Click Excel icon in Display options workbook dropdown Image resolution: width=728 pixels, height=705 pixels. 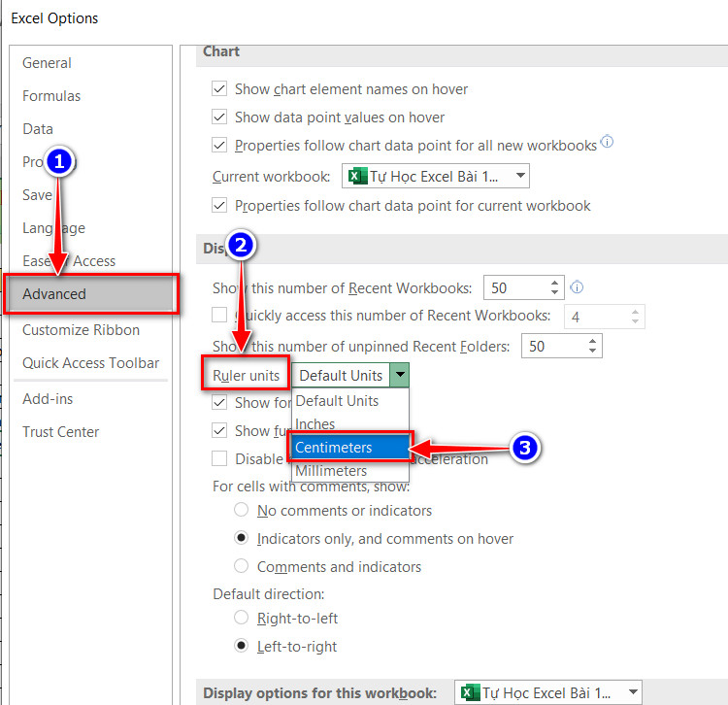[470, 692]
